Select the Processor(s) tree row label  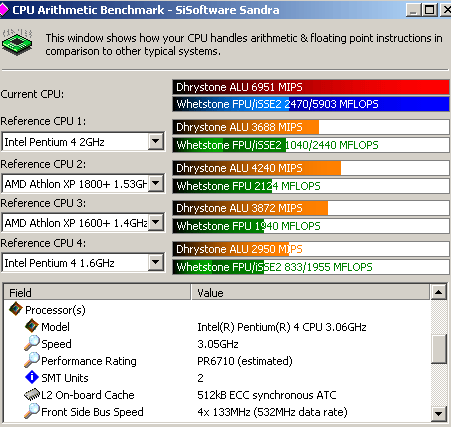click(x=55, y=310)
